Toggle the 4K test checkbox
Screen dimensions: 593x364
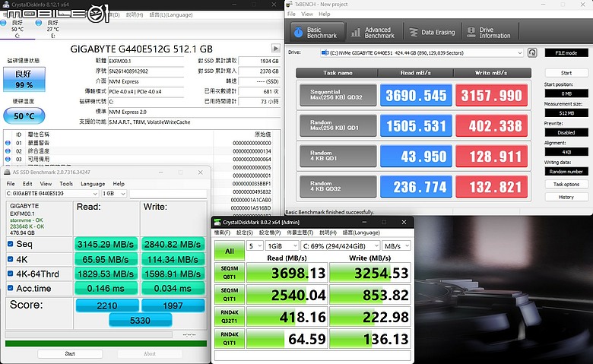coord(10,259)
